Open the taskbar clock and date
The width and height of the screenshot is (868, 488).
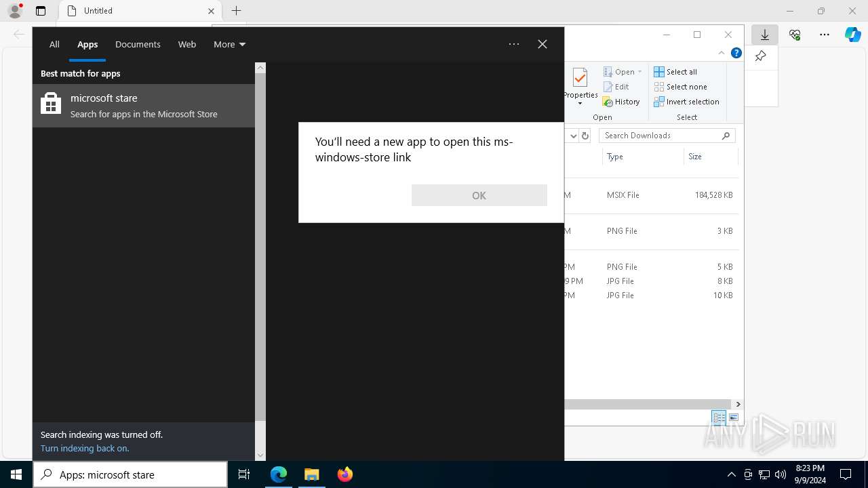tap(810, 474)
